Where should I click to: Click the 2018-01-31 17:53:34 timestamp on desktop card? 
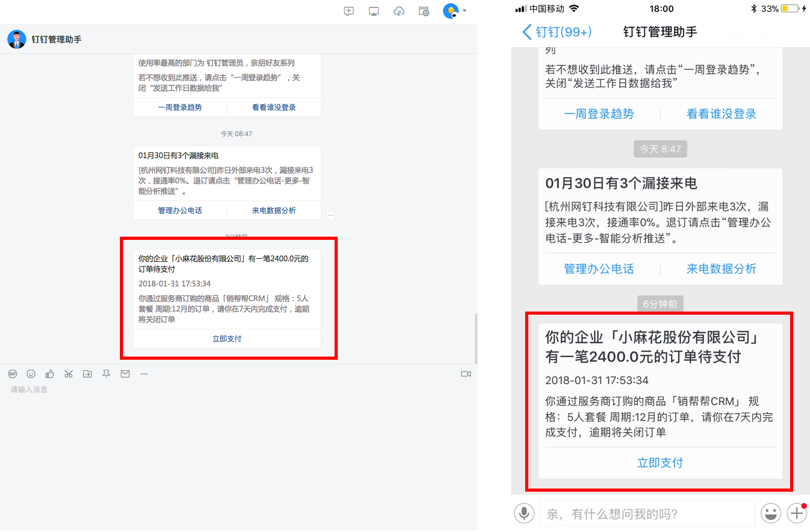point(174,284)
